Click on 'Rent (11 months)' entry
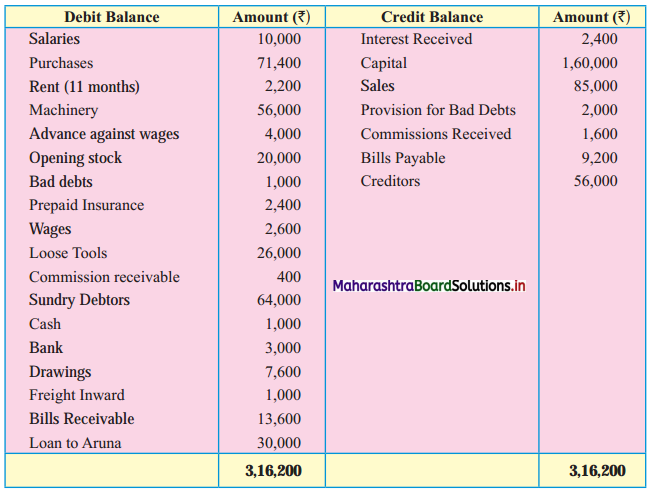The width and height of the screenshot is (652, 493). coord(84,86)
